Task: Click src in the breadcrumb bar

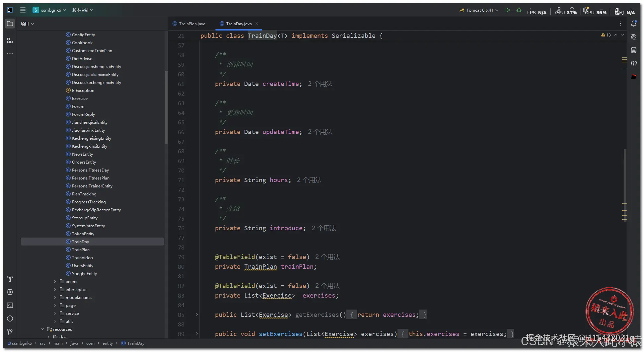Action: click(42, 343)
